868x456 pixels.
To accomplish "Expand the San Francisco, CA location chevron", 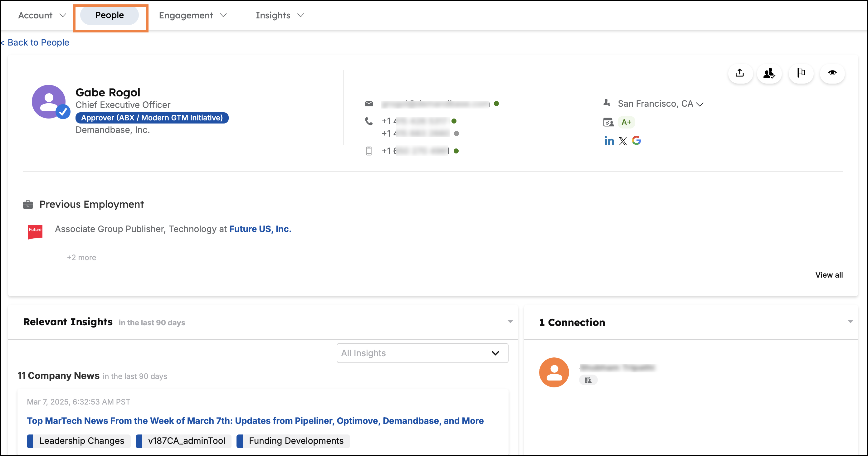I will (700, 104).
